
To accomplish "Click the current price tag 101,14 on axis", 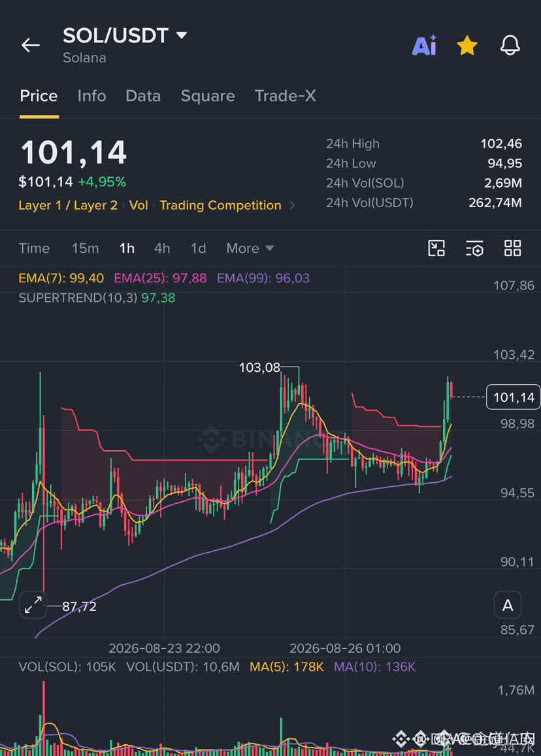I will pyautogui.click(x=514, y=397).
